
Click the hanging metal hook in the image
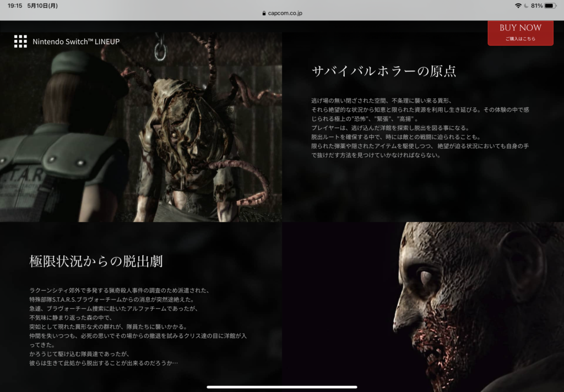pos(160,48)
